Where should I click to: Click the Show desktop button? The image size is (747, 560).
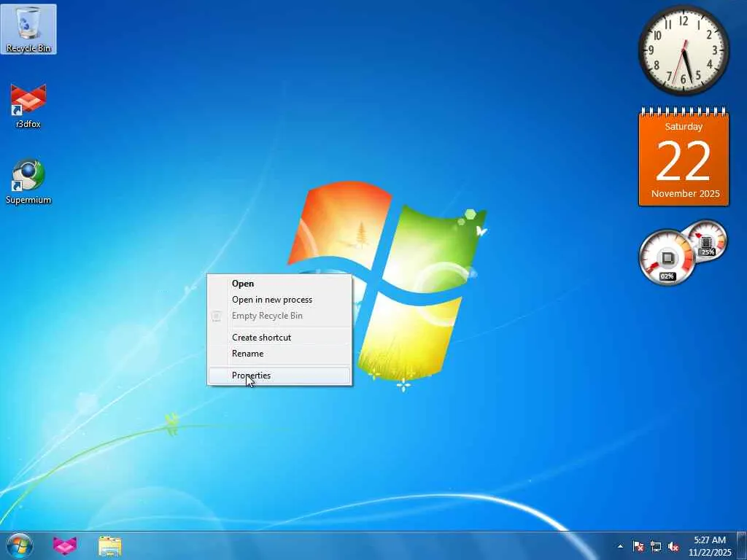[742, 546]
